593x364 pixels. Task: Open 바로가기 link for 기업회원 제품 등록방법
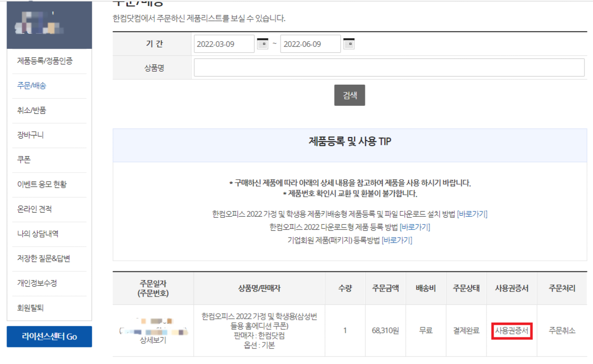pos(397,240)
